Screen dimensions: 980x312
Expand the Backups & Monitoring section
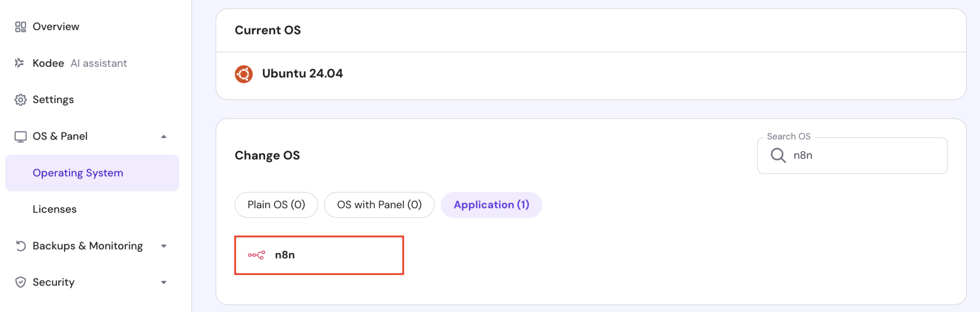click(164, 246)
